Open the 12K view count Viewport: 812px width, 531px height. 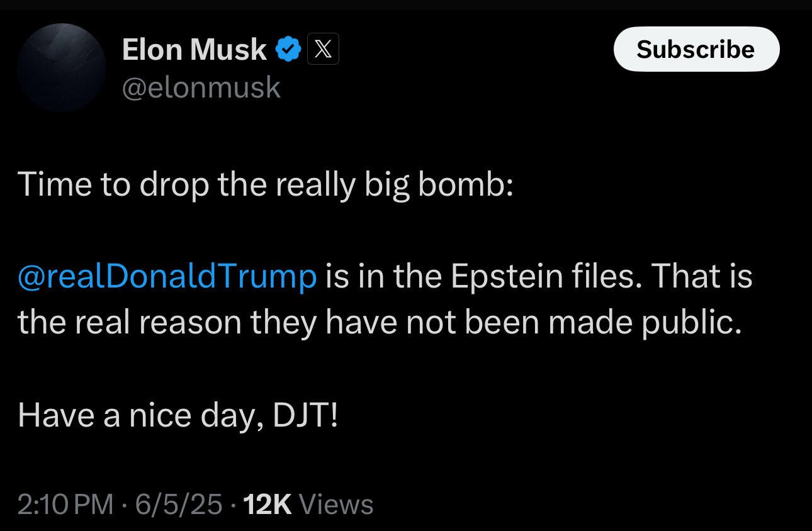click(268, 505)
